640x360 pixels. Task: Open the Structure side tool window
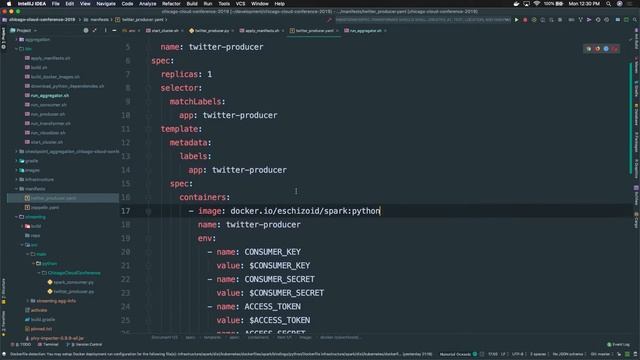click(x=3, y=291)
